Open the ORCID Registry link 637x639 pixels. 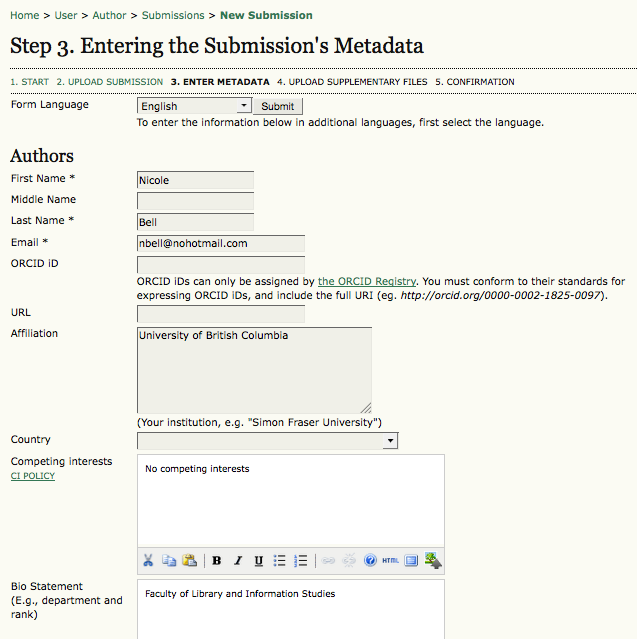click(367, 282)
